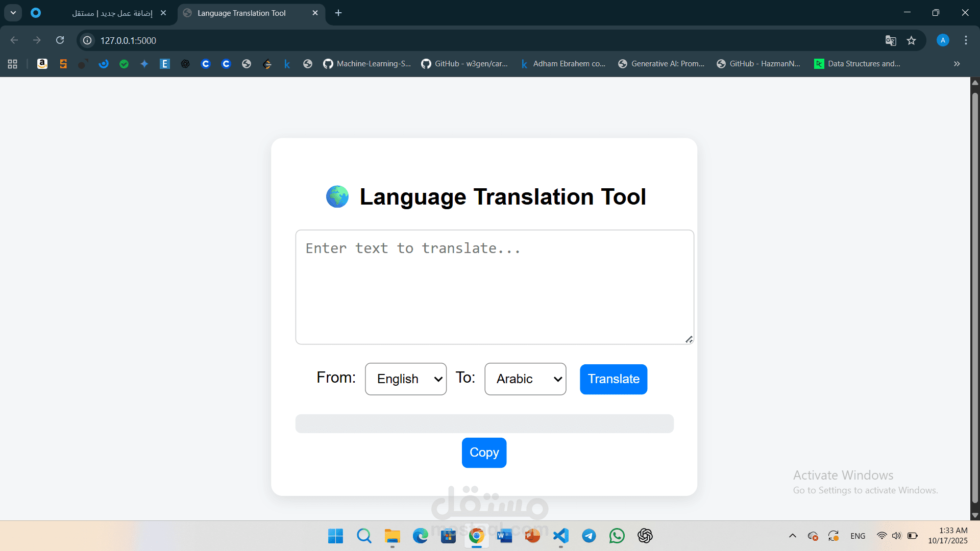980x551 pixels.
Task: Open a new browser tab
Action: [x=338, y=13]
